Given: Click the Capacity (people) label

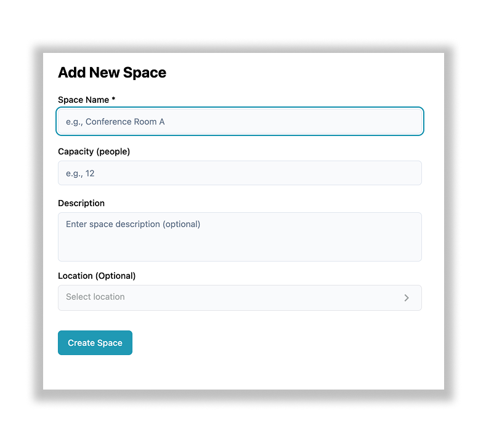Looking at the screenshot, I should pyautogui.click(x=94, y=151).
